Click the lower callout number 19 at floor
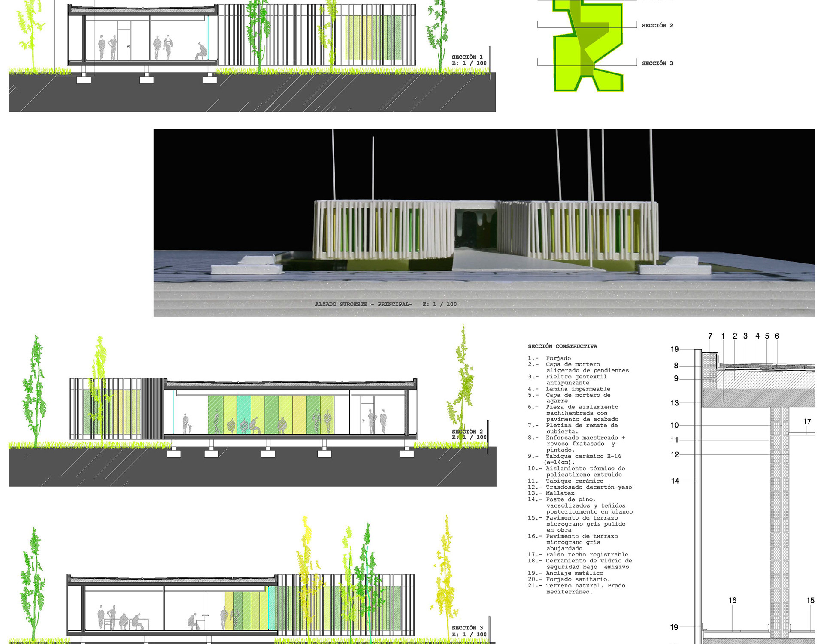The width and height of the screenshot is (824, 644). (674, 627)
